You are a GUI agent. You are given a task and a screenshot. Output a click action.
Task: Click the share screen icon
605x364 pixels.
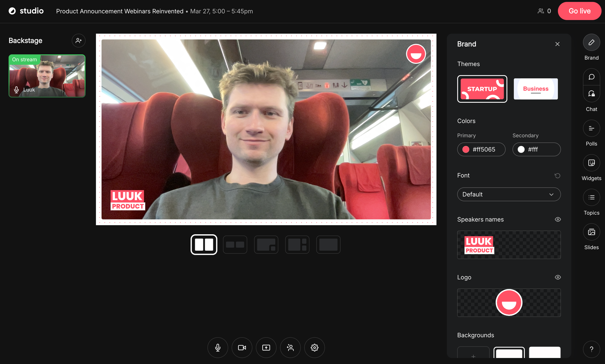coord(266,348)
